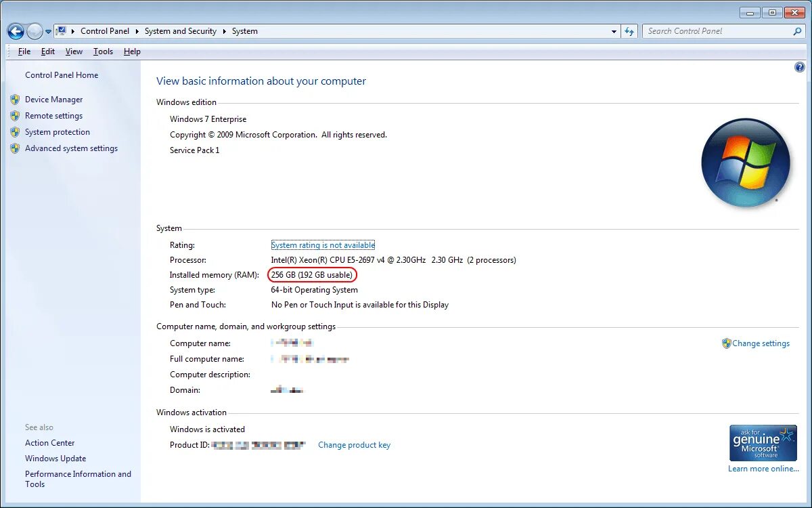Viewport: 812px width, 508px height.
Task: Open Device Manager link
Action: [x=54, y=100]
